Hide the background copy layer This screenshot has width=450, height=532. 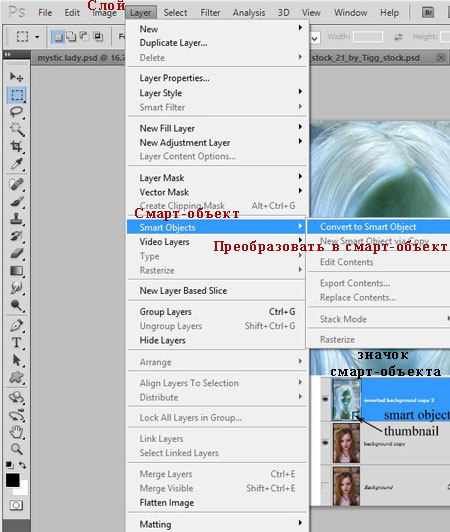coord(325,443)
